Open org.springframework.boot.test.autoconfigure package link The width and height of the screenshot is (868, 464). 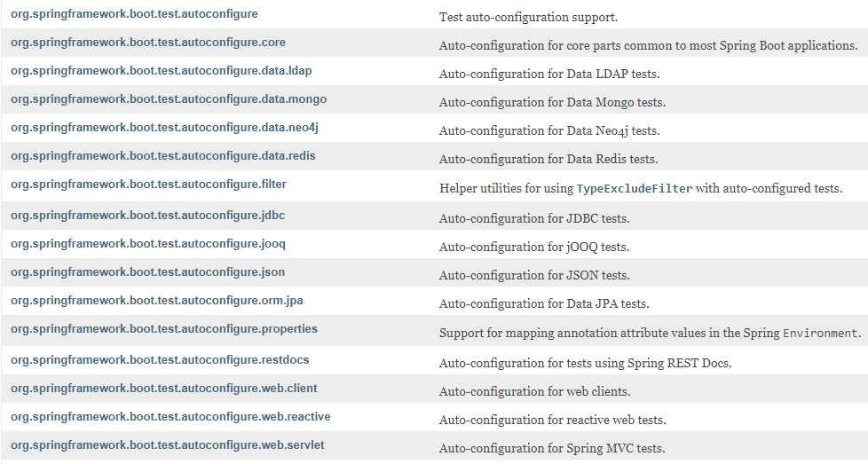point(134,14)
